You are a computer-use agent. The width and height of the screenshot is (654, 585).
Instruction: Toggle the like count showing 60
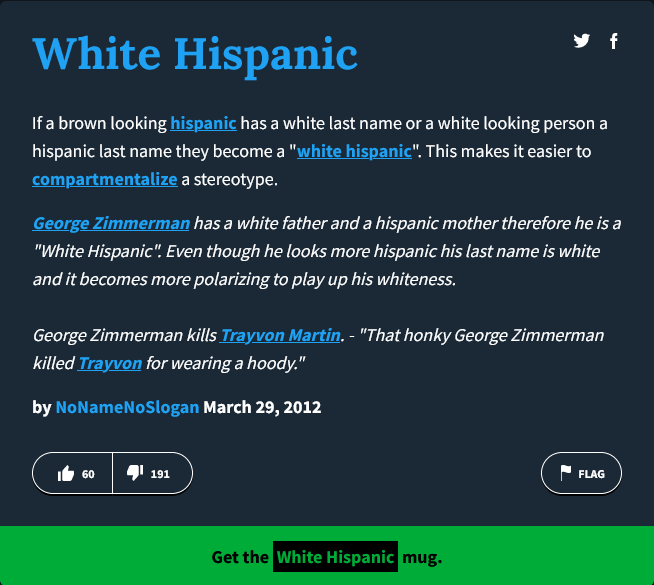(88, 474)
